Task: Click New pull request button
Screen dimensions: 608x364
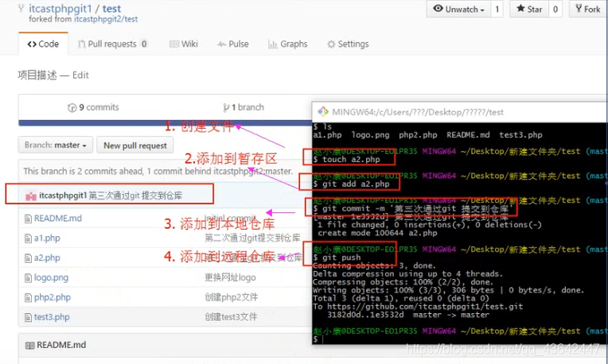Action: pos(135,145)
